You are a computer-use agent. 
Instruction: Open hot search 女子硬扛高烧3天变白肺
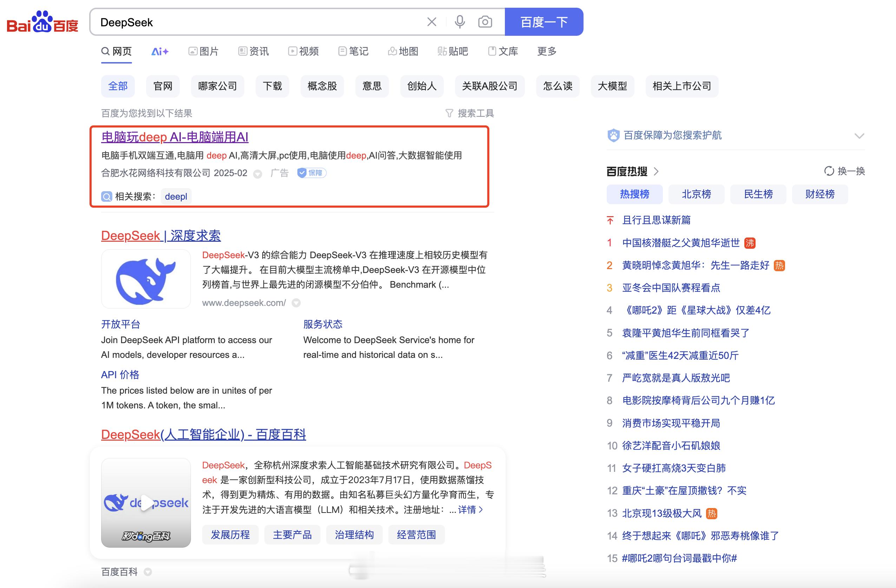pos(673,468)
